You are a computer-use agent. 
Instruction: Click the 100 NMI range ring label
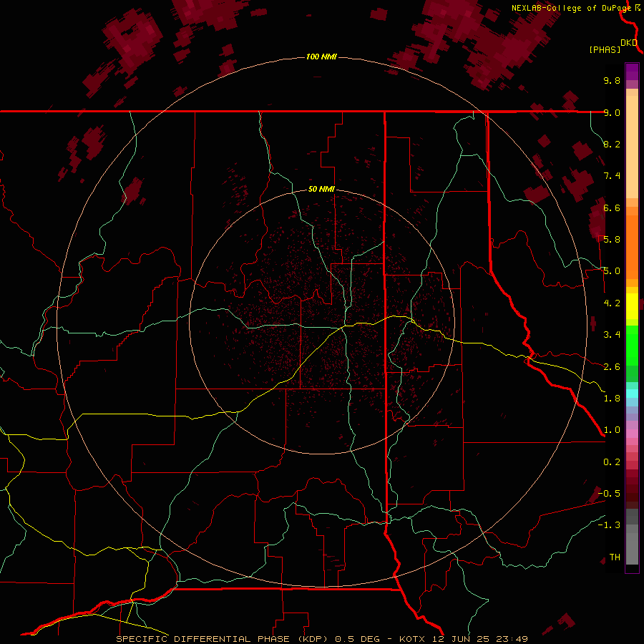(x=321, y=57)
